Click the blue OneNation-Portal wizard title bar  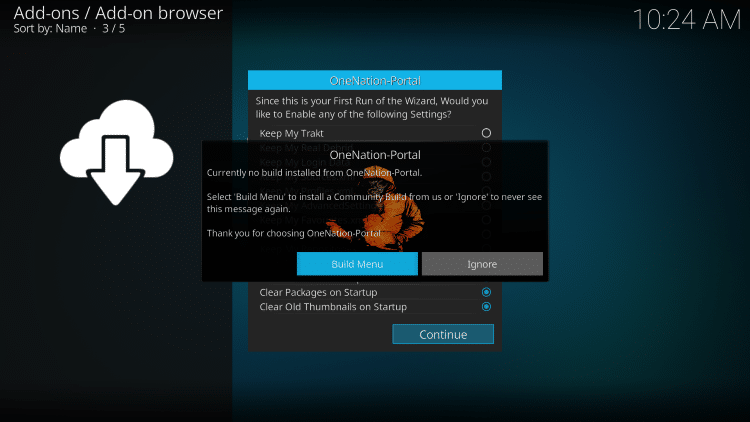click(x=375, y=80)
